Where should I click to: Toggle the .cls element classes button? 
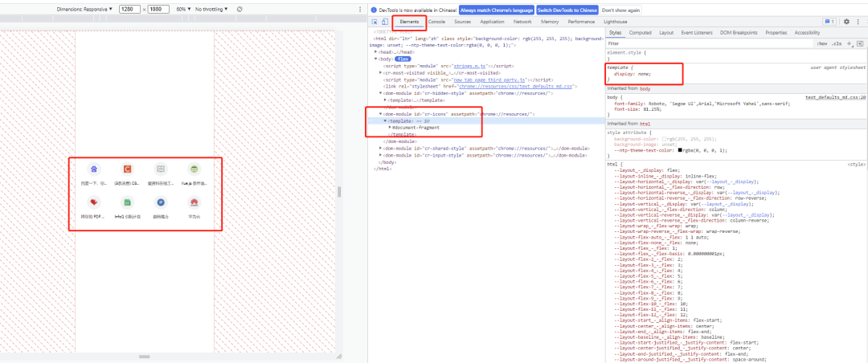click(x=837, y=43)
